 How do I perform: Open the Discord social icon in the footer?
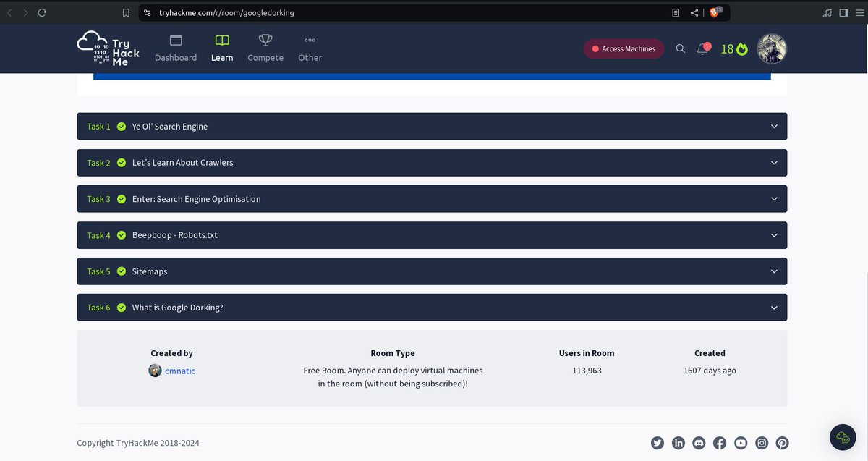[x=699, y=443]
